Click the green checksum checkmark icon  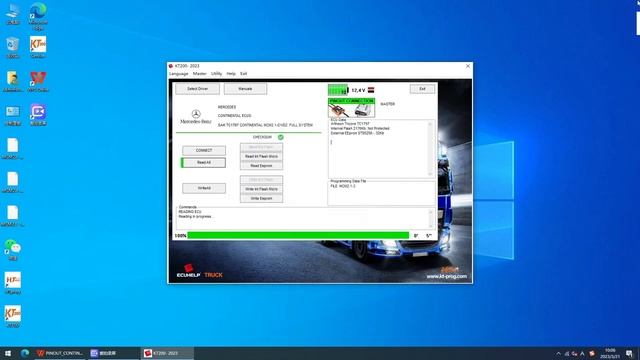tap(280, 137)
